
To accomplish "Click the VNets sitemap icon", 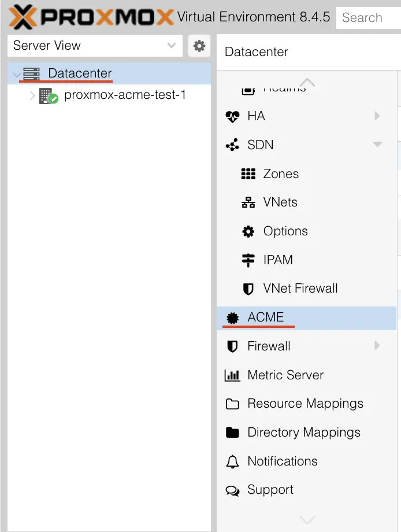I will (248, 202).
